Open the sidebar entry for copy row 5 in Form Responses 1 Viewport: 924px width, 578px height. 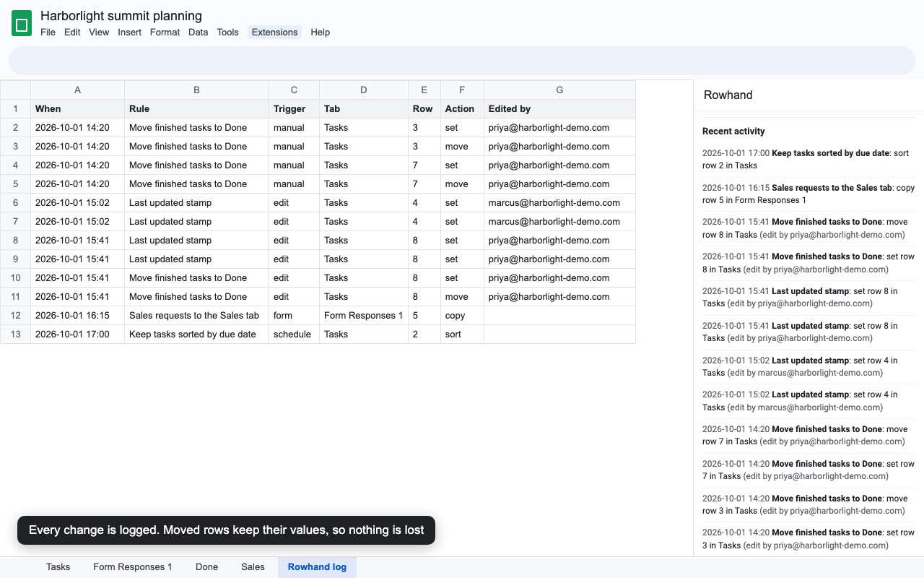(808, 194)
